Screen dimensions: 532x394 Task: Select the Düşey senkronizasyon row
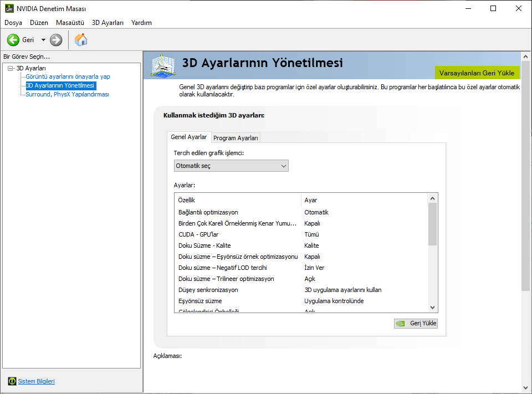301,290
